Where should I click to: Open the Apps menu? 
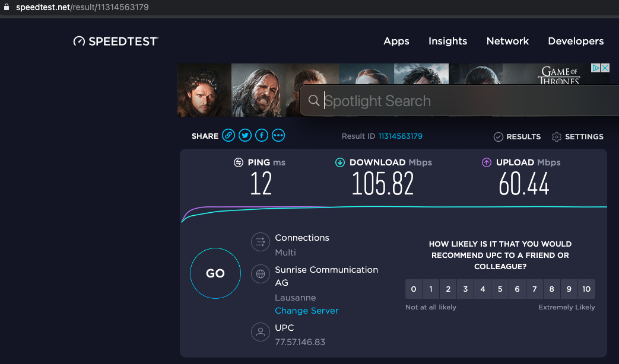(x=396, y=41)
